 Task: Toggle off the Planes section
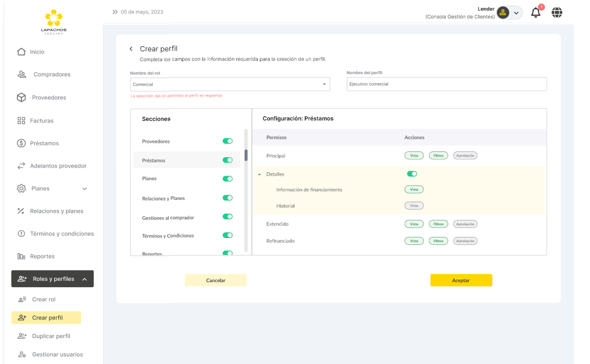click(x=227, y=179)
